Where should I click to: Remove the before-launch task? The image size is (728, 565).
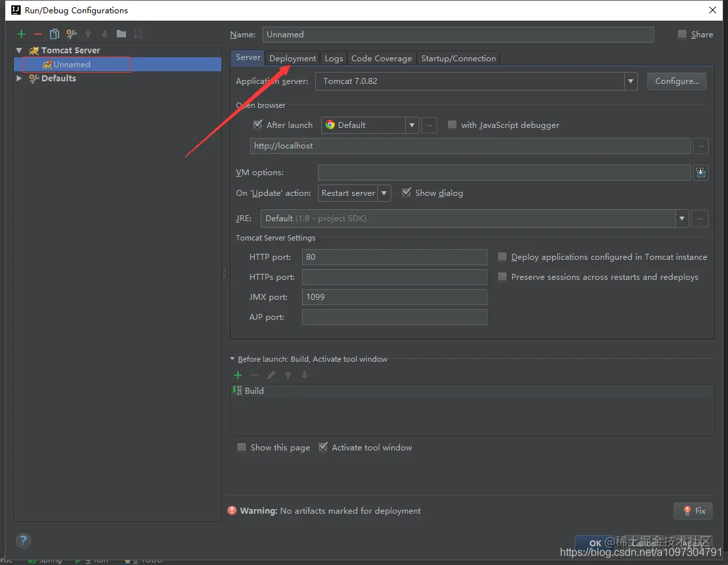tap(255, 375)
